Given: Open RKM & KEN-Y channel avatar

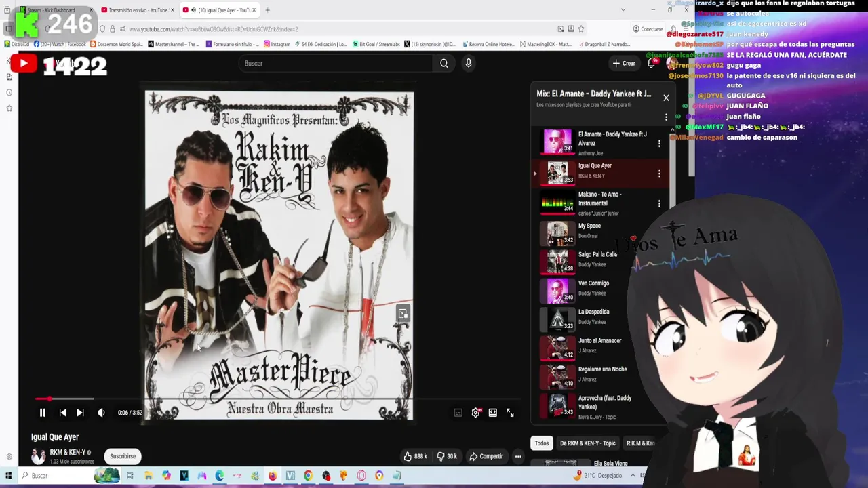Looking at the screenshot, I should 38,456.
